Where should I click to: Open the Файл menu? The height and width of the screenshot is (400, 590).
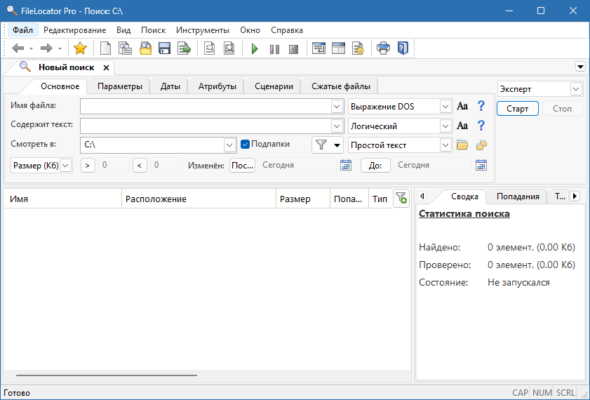pos(23,30)
